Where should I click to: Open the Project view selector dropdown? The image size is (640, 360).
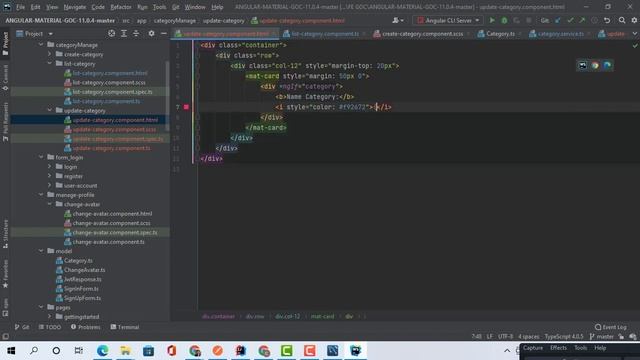click(35, 33)
